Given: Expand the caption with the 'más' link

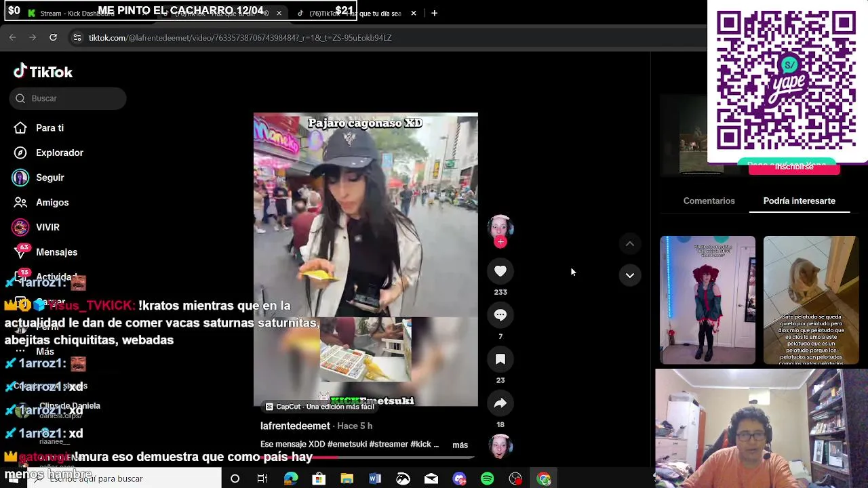Looking at the screenshot, I should [x=460, y=445].
